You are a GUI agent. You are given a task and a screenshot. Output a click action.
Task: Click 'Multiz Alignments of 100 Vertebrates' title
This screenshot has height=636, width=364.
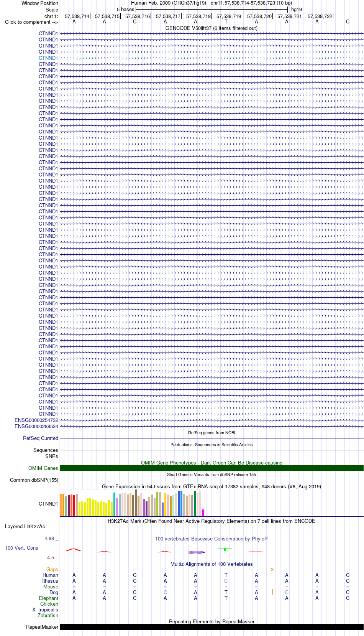[x=212, y=564]
